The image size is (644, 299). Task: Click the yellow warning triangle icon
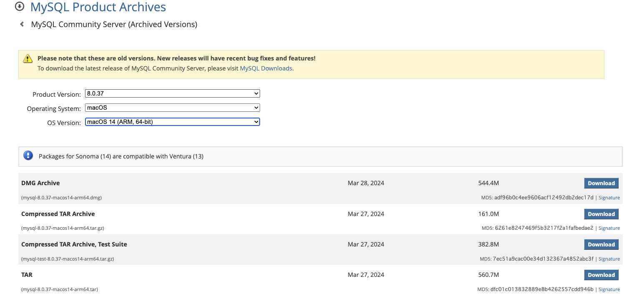tap(28, 58)
